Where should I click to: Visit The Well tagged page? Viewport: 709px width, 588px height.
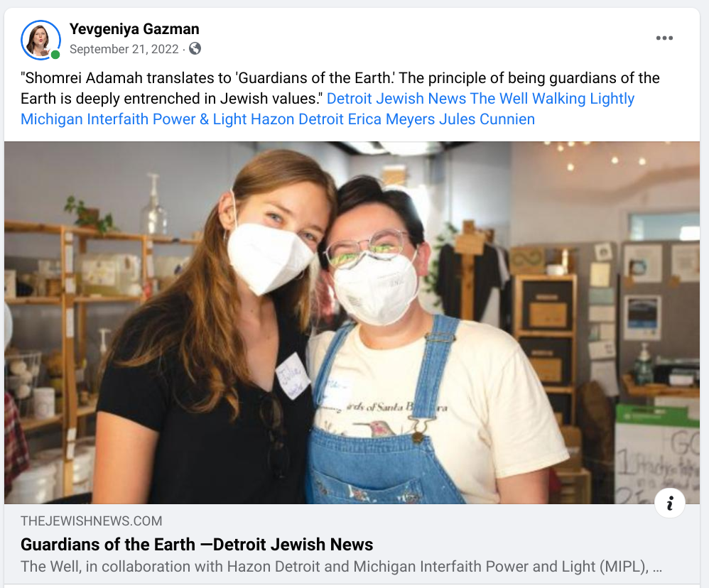(x=499, y=99)
